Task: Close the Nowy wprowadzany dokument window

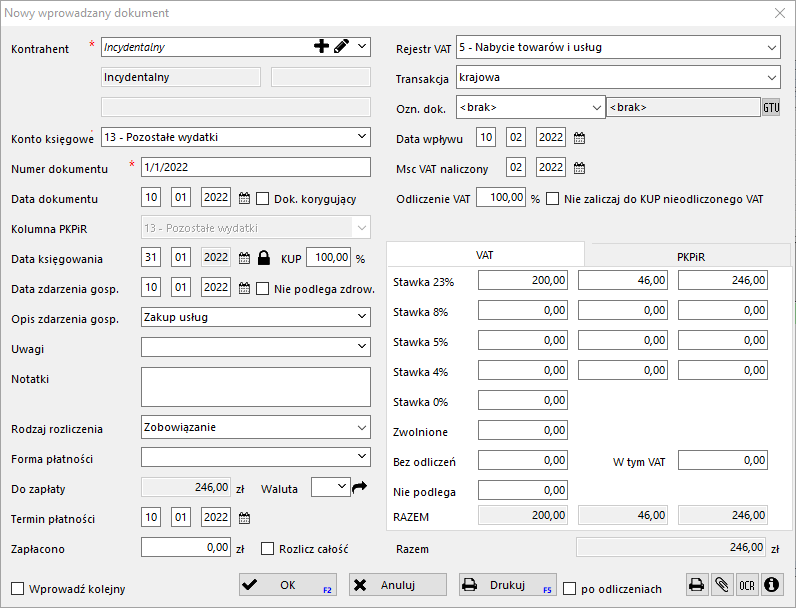Action: pos(780,13)
